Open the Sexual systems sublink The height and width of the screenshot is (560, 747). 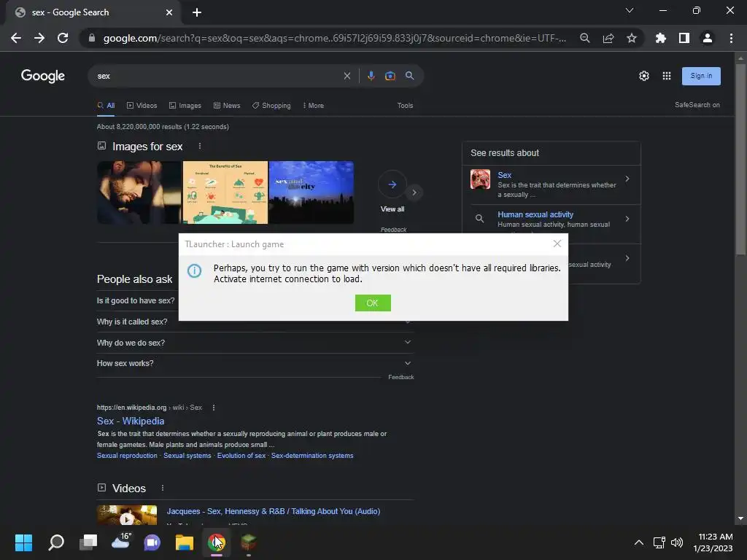point(187,456)
